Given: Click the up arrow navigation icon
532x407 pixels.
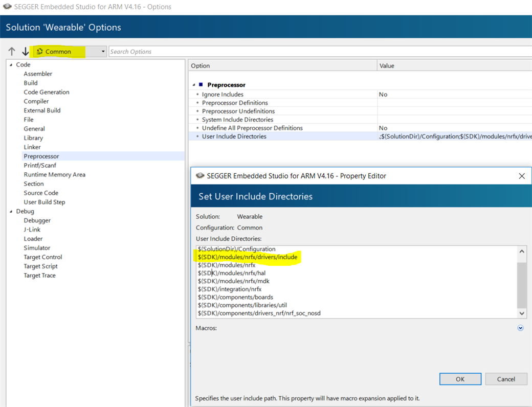Looking at the screenshot, I should pyautogui.click(x=12, y=52).
